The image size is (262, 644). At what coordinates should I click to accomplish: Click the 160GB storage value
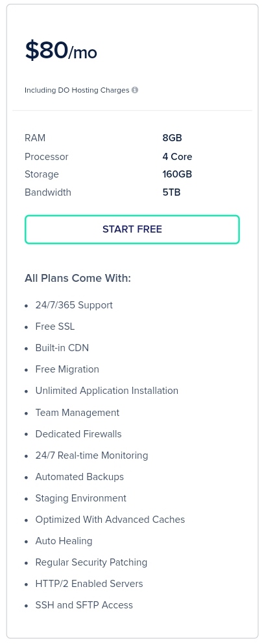[177, 174]
